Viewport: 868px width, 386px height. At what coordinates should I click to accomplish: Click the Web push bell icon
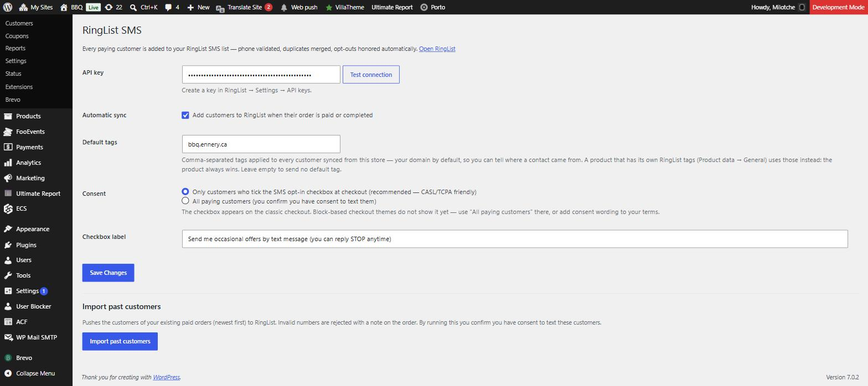(284, 7)
